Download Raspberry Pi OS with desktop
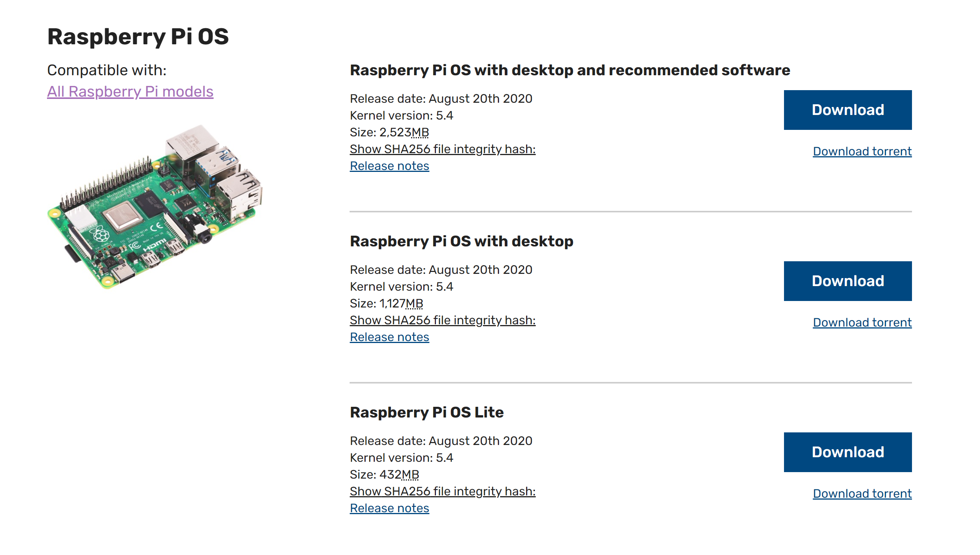This screenshot has width=980, height=555. [847, 281]
